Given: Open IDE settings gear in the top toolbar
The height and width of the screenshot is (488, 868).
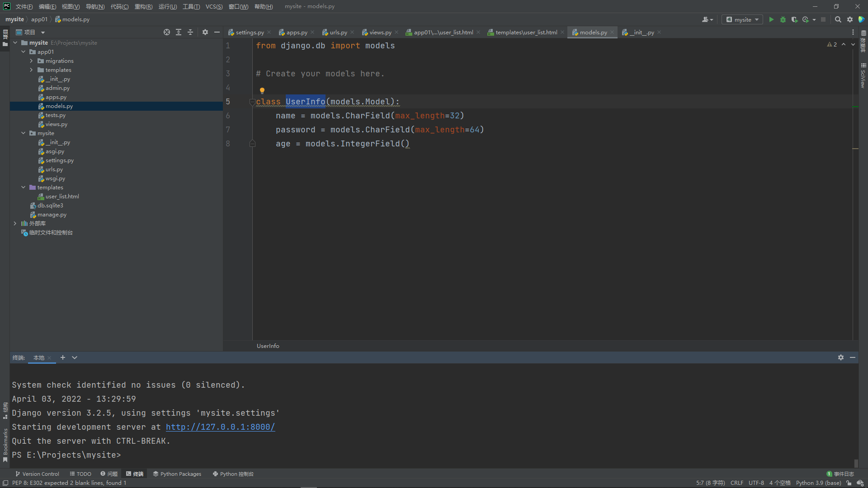Looking at the screenshot, I should (850, 19).
